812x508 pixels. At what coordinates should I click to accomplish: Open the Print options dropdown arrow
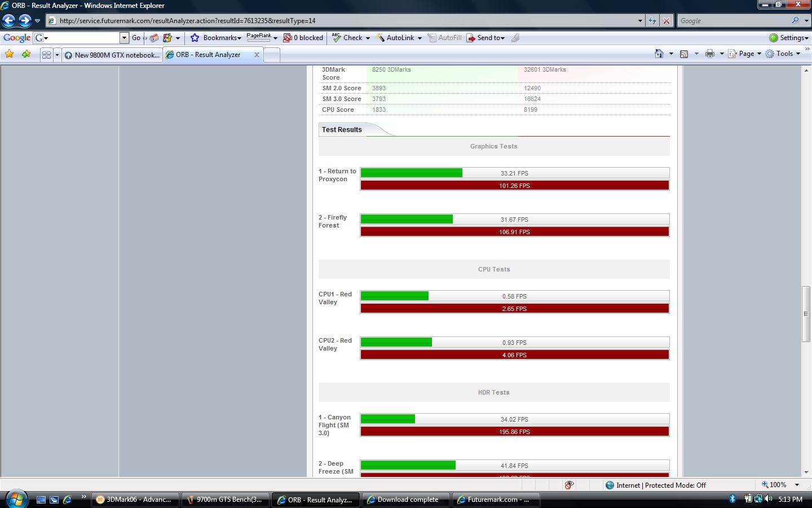[x=721, y=54]
